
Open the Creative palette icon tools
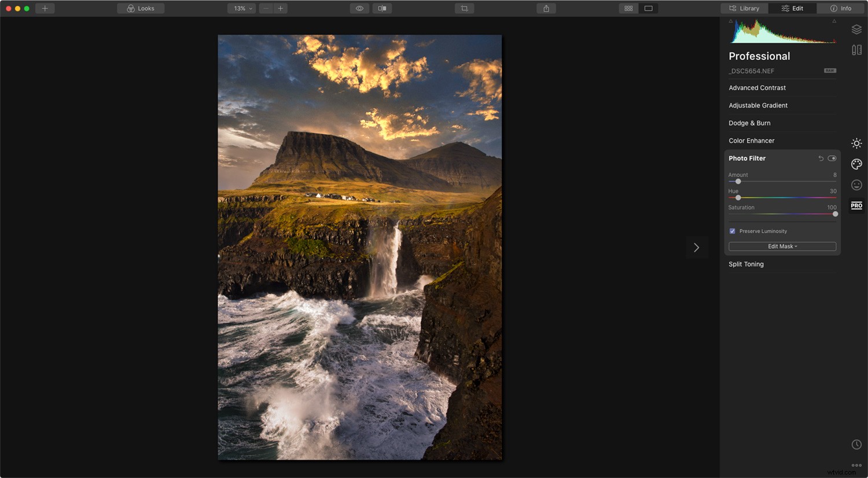click(x=856, y=164)
